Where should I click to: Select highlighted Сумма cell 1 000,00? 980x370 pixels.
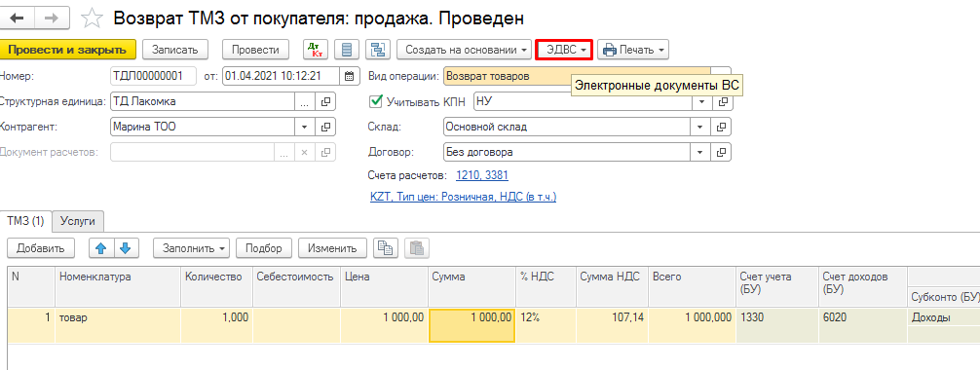(471, 325)
